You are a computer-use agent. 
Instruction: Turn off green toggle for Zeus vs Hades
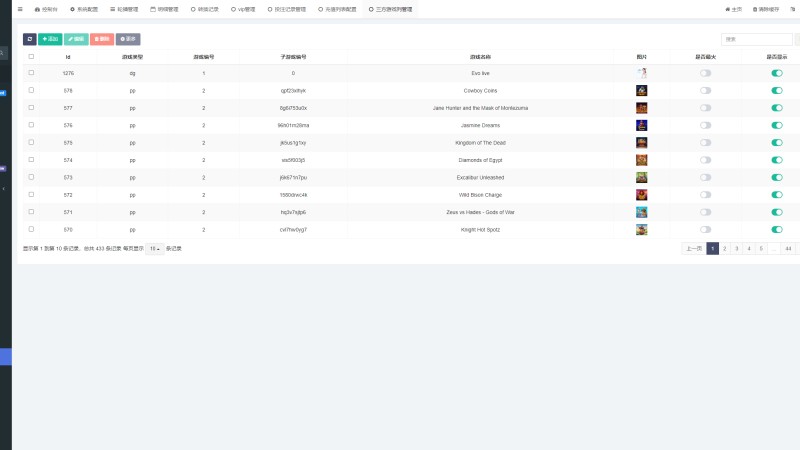coord(777,212)
